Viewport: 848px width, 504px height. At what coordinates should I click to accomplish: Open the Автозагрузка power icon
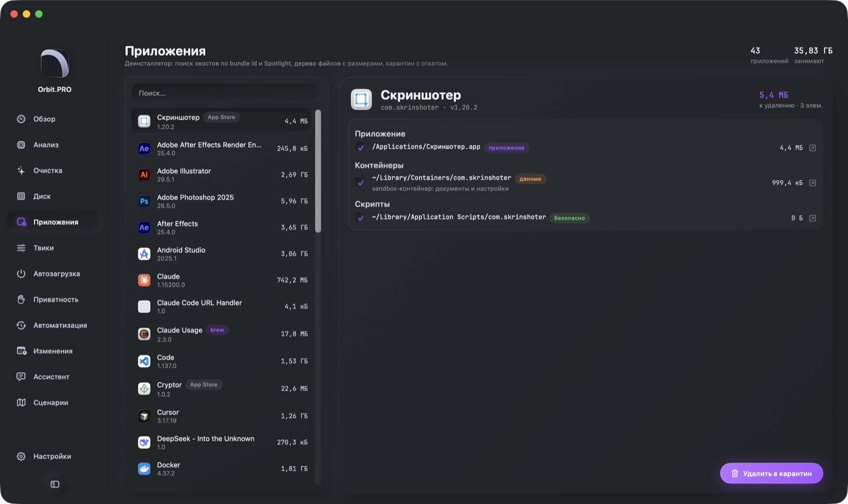(21, 273)
